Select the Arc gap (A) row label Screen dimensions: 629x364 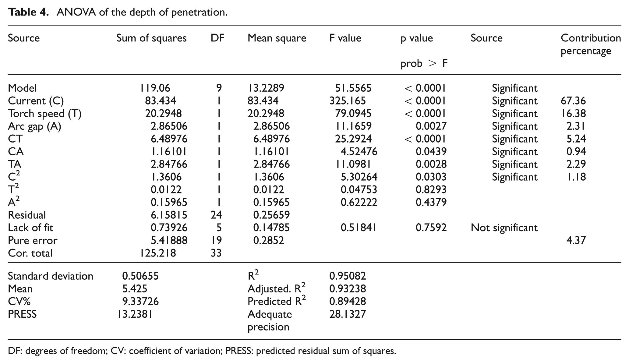click(x=34, y=126)
